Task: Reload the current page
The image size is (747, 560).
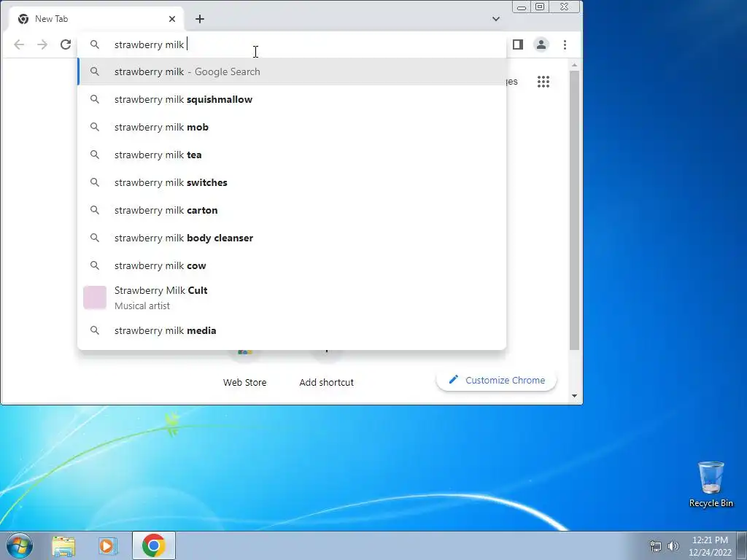Action: pyautogui.click(x=66, y=44)
